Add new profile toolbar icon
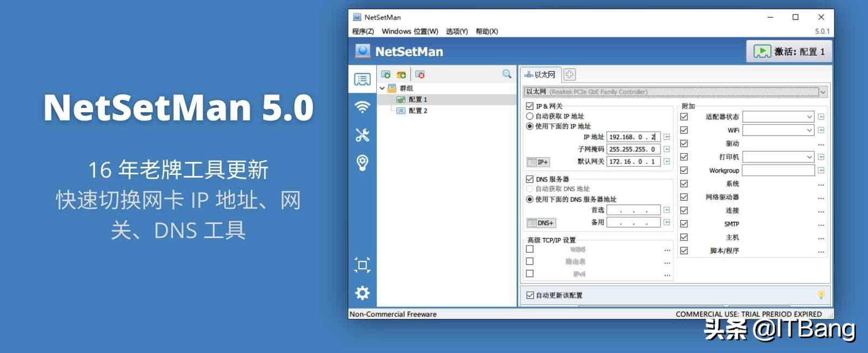This screenshot has height=353, width=868. point(386,74)
